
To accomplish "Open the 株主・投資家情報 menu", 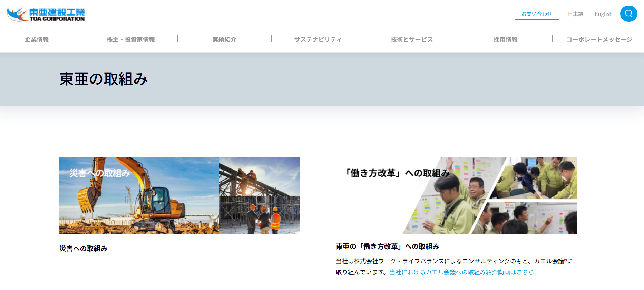I will [x=131, y=39].
